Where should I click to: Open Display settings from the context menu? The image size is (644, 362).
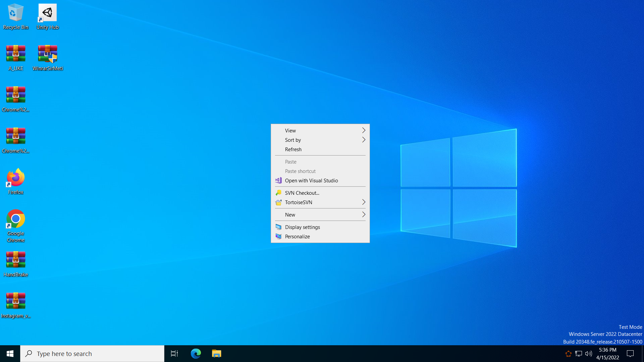[x=302, y=227]
